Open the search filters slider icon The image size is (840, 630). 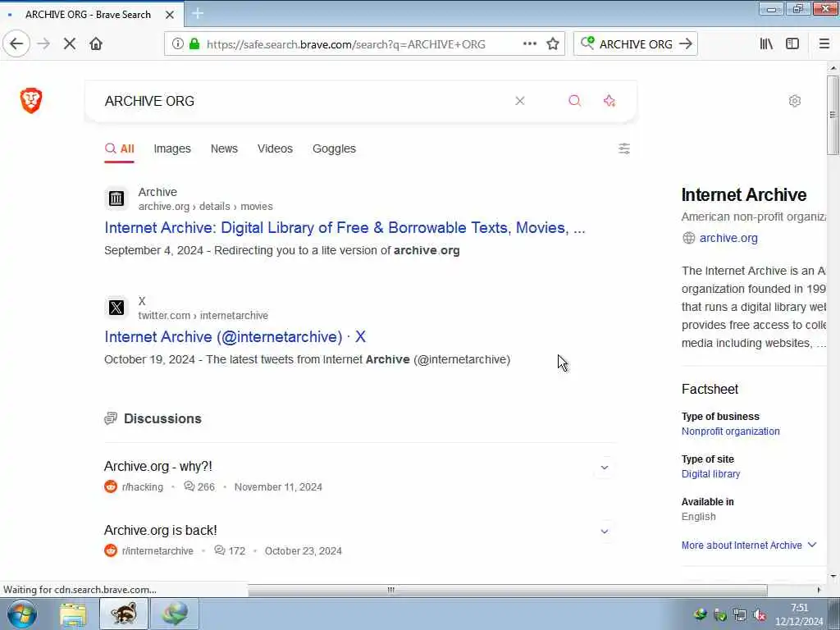[x=624, y=148]
